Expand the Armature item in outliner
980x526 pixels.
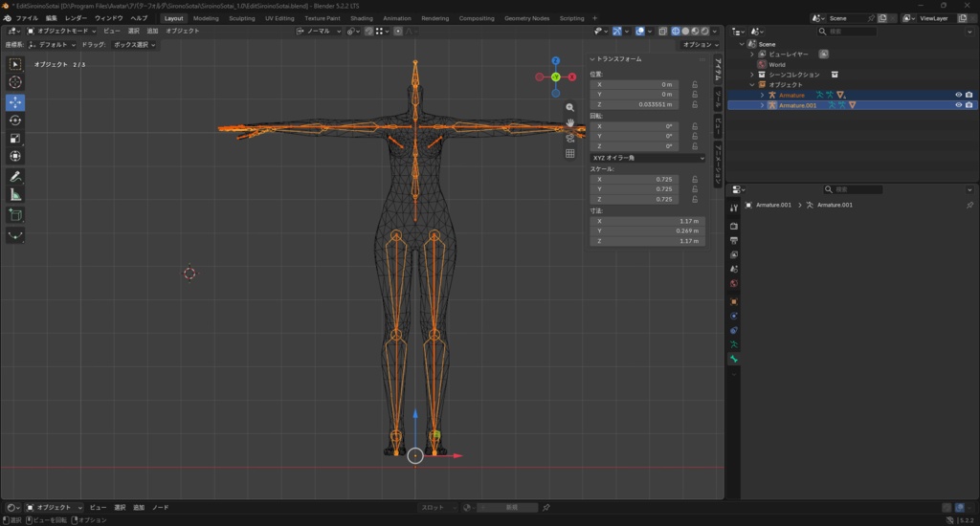click(762, 95)
